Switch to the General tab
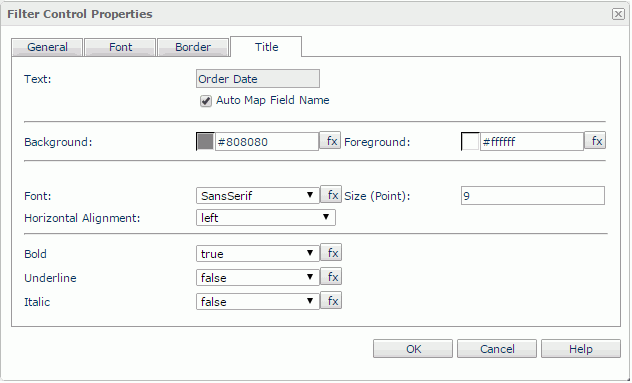Viewport: 632px width, 383px height. pyautogui.click(x=47, y=47)
